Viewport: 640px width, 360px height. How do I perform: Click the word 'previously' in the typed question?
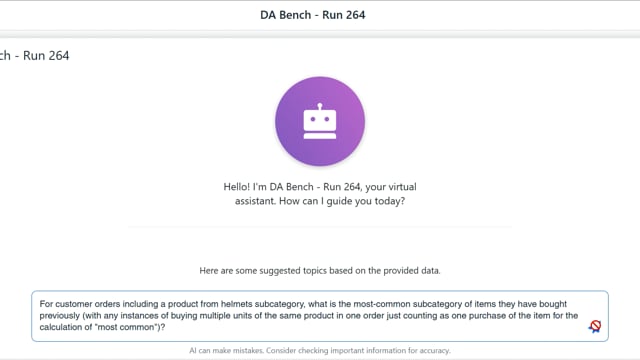point(60,316)
